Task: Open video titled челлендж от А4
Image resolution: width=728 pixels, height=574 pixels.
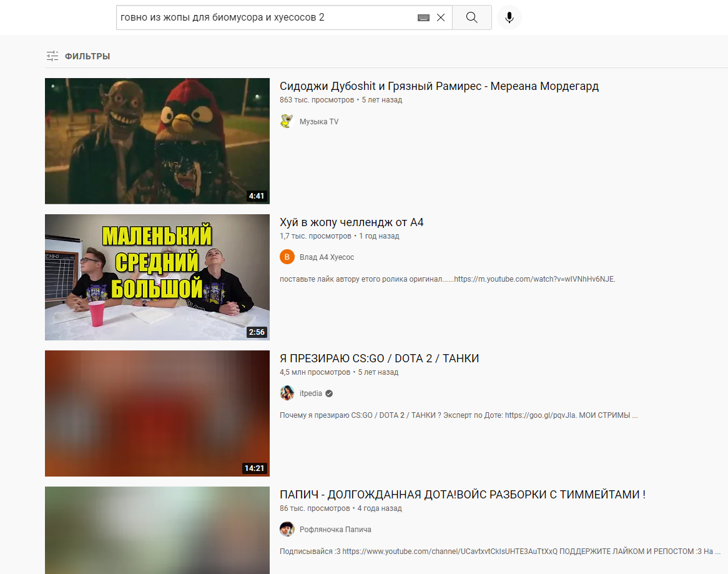Action: [352, 222]
